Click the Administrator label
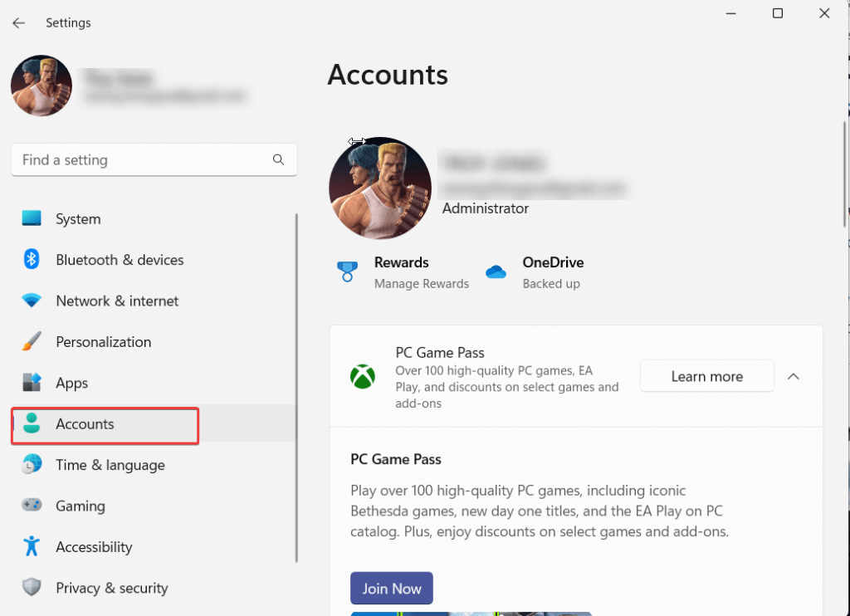Screen dimensions: 850x616 click(485, 208)
